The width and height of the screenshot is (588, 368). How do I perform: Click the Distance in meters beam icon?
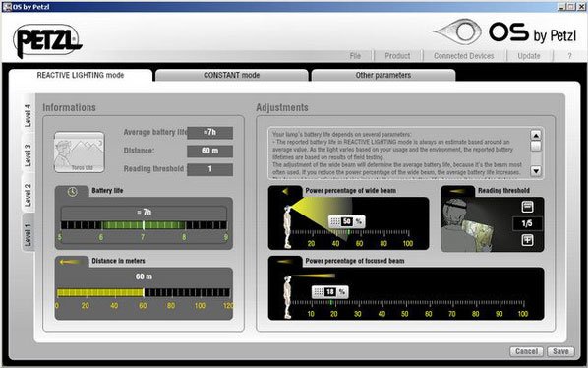coord(70,262)
